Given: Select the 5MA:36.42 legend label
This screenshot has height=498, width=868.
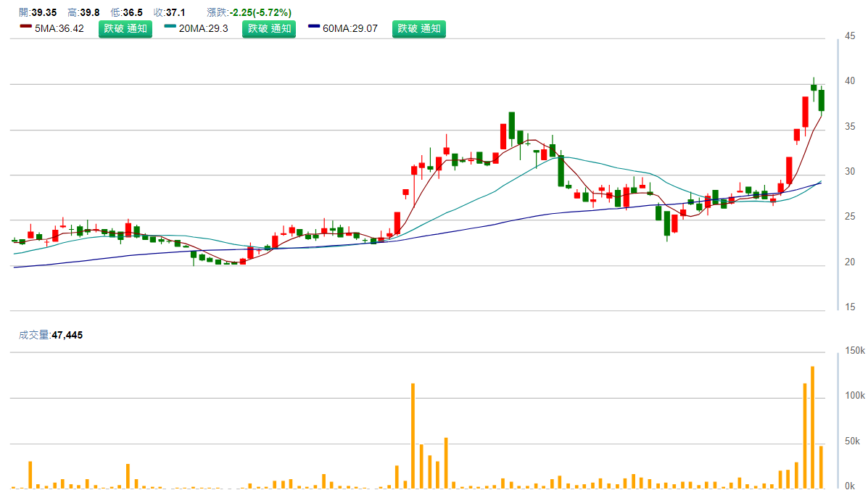Looking at the screenshot, I should pyautogui.click(x=60, y=29).
